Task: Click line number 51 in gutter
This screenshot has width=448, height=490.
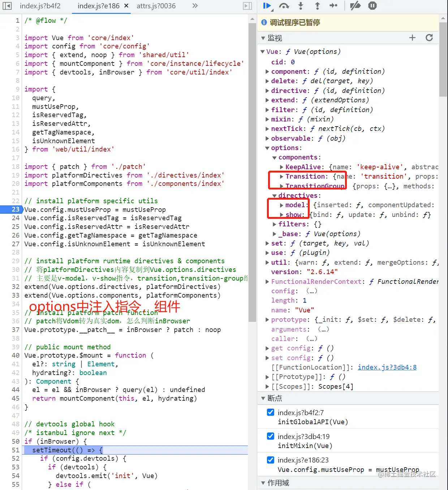Action: pyautogui.click(x=16, y=450)
